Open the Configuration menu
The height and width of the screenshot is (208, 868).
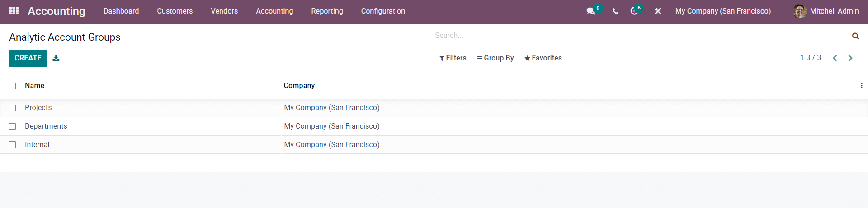pos(383,11)
